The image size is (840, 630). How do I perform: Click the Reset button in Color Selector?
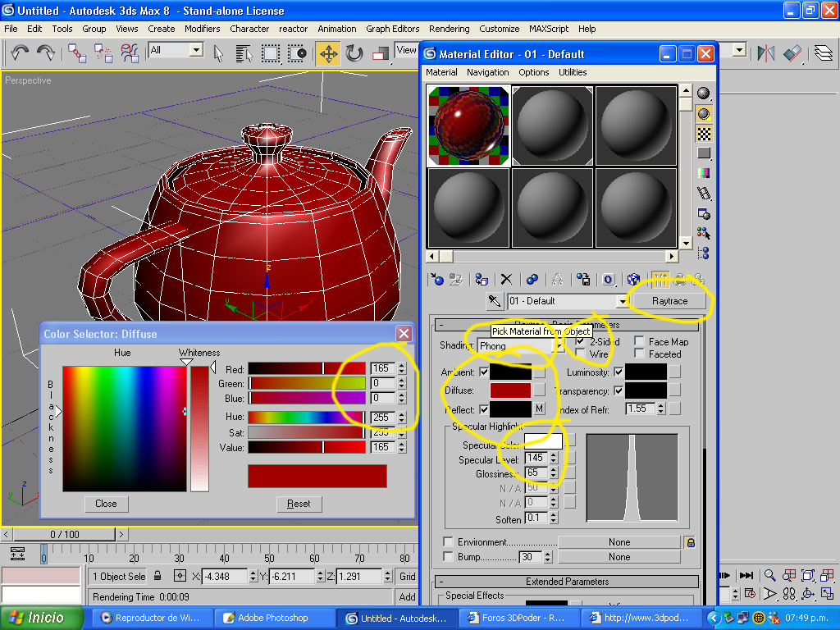pos(299,504)
